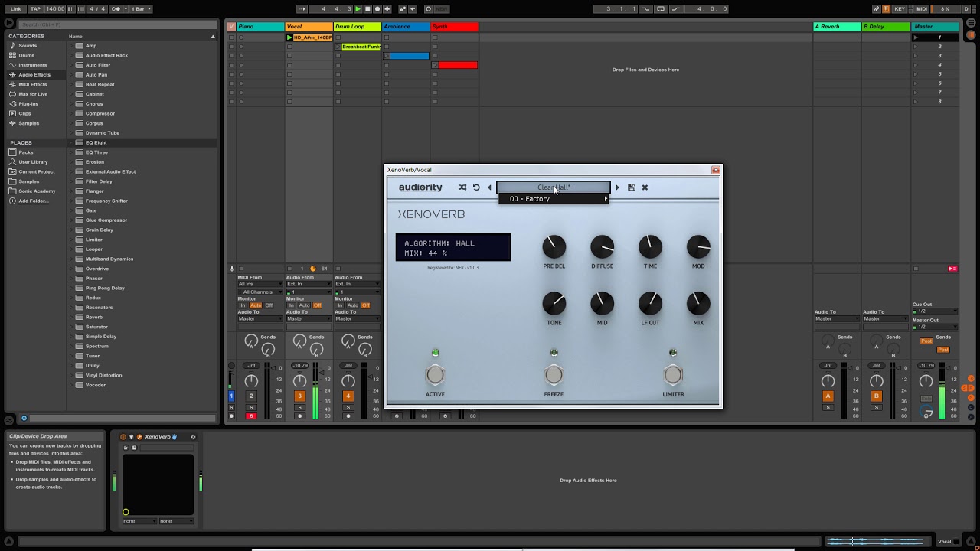This screenshot has height=551, width=980.
Task: Click the Tap Tempo button
Action: [x=35, y=9]
